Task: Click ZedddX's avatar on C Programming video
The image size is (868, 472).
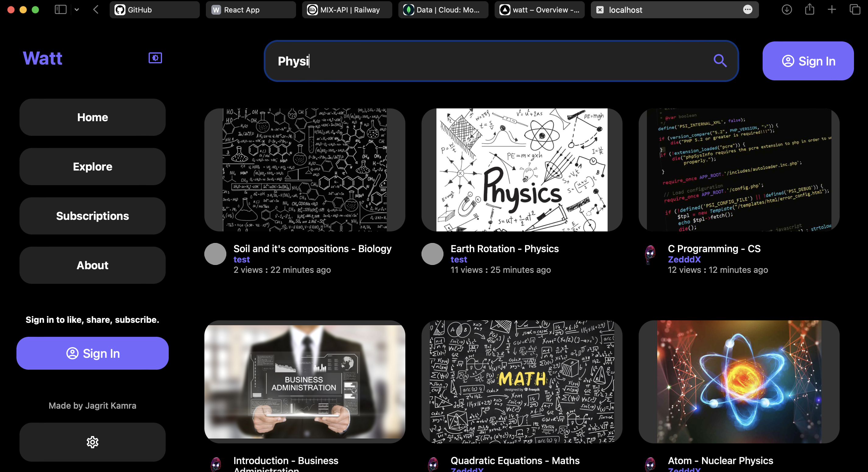Action: [x=650, y=254]
